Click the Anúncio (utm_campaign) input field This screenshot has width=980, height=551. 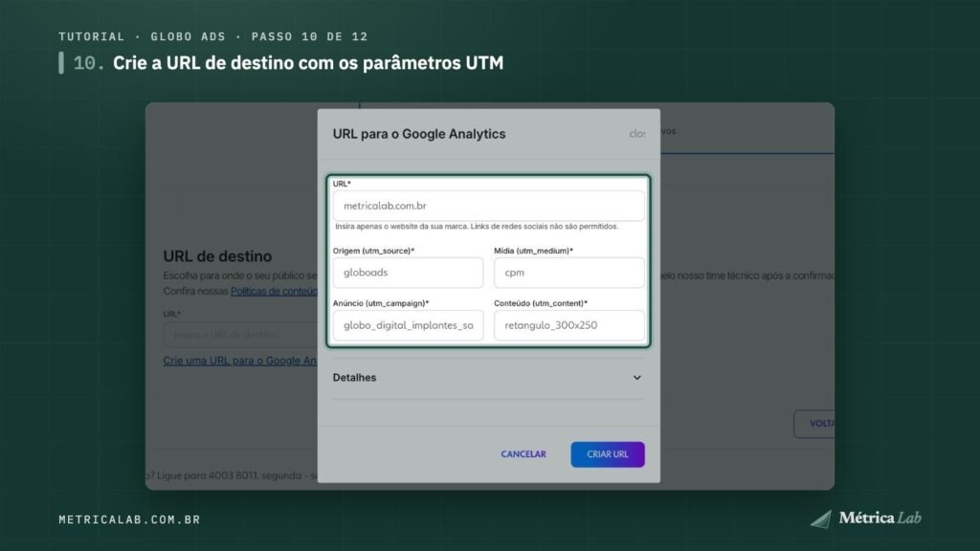(x=408, y=325)
